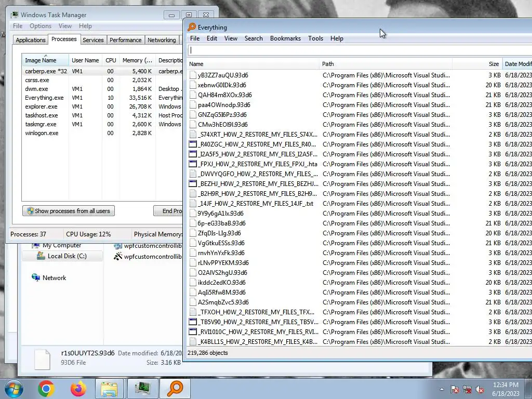Sort Everything results by Name column
This screenshot has height=399, width=532.
(253, 64)
